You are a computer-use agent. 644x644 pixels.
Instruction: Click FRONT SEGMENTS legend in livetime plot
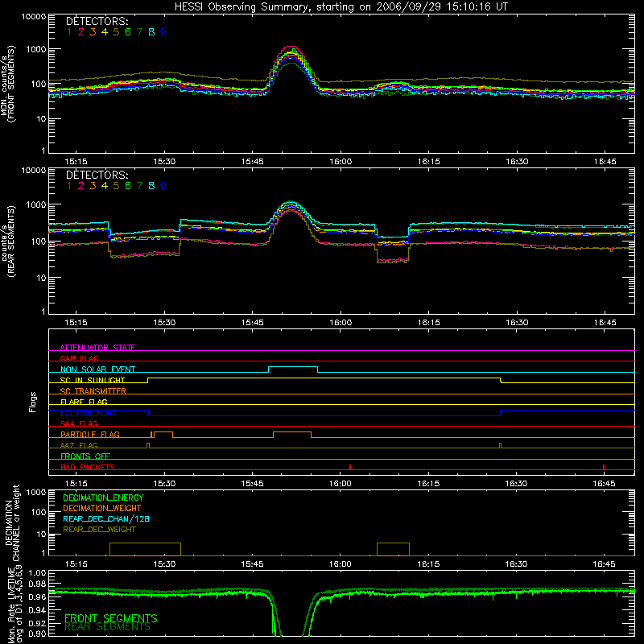[x=111, y=618]
